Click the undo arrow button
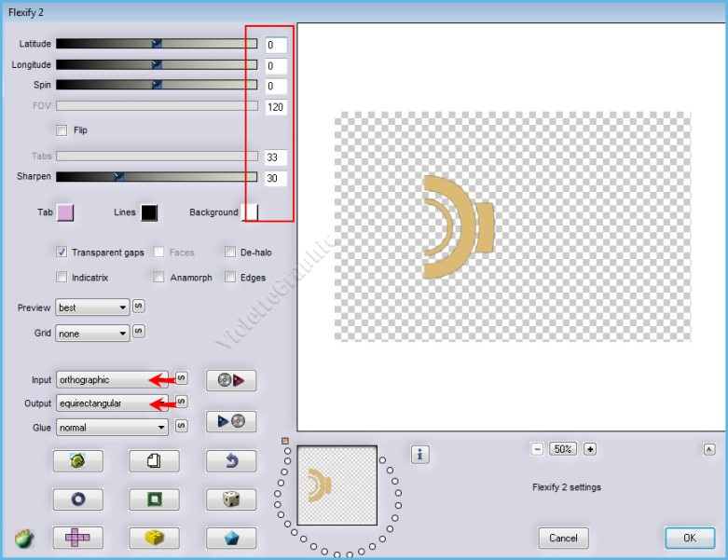Screen dimensions: 728x560 pyautogui.click(x=230, y=460)
